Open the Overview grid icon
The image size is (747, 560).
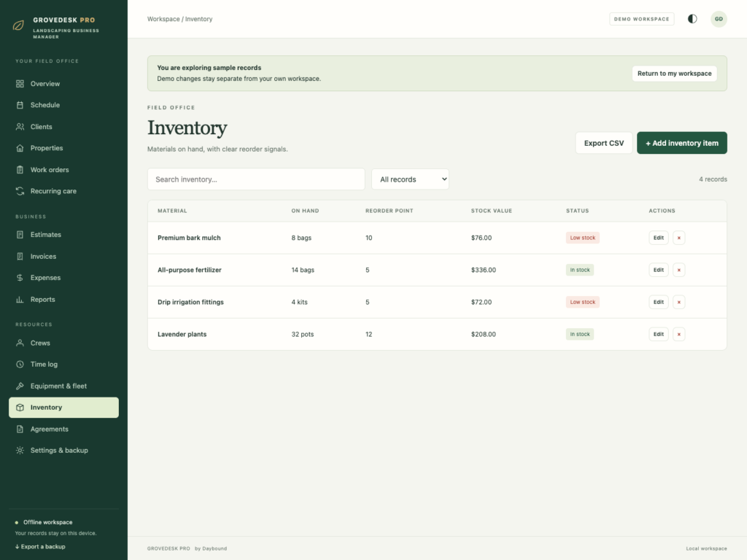[20, 84]
